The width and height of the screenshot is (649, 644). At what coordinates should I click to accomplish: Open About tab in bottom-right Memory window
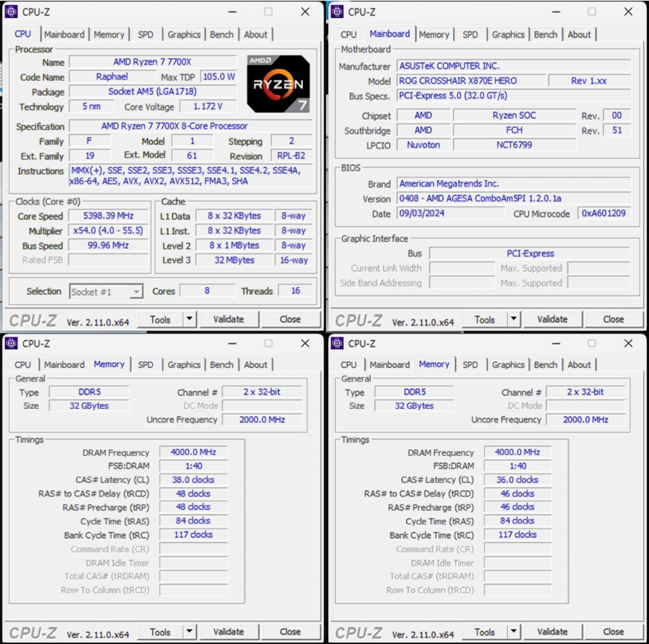(579, 365)
